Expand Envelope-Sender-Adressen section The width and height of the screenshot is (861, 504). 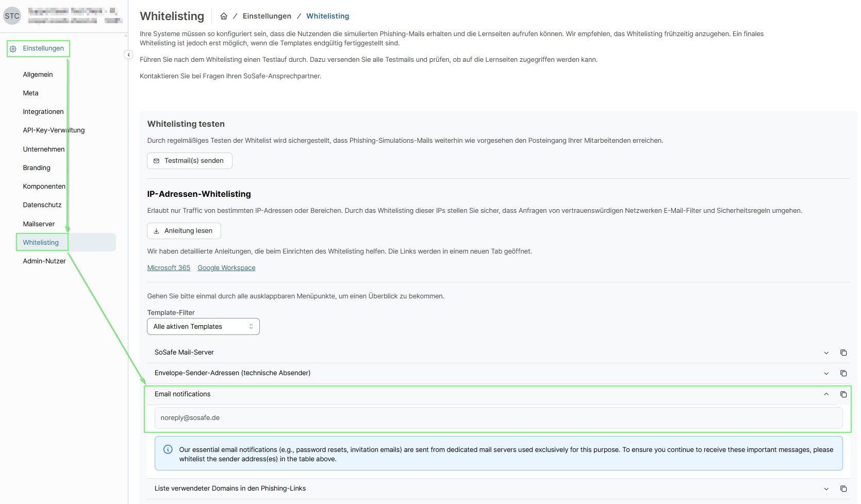(826, 373)
